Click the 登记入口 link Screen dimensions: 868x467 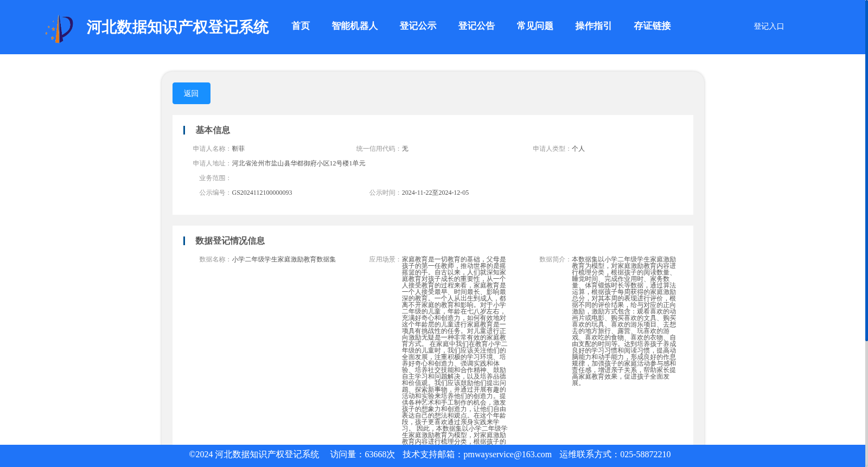(x=769, y=26)
